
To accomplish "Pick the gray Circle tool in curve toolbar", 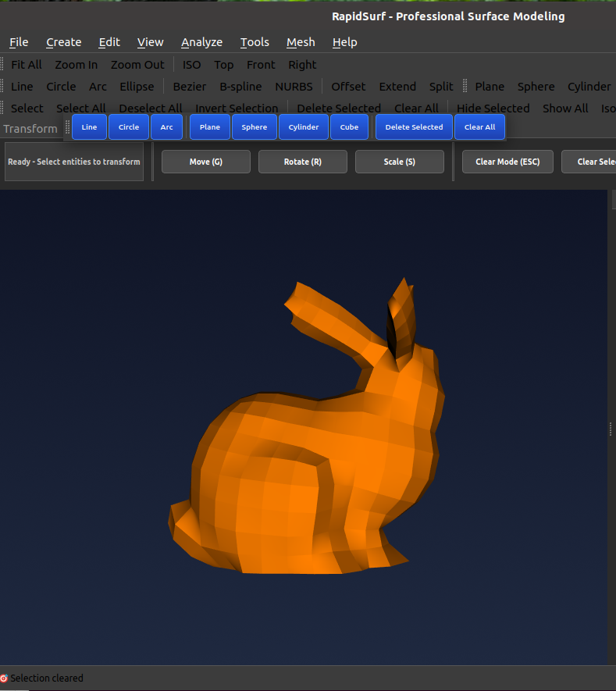I will tap(61, 87).
